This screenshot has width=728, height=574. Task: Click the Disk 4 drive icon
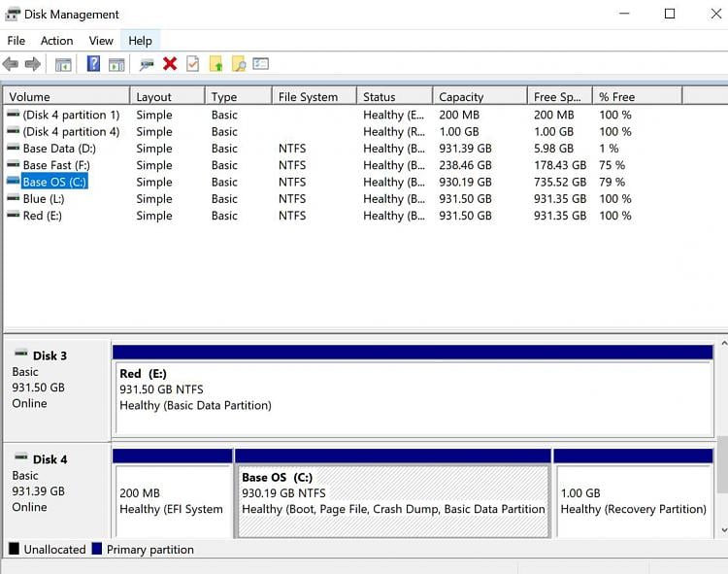(x=21, y=457)
